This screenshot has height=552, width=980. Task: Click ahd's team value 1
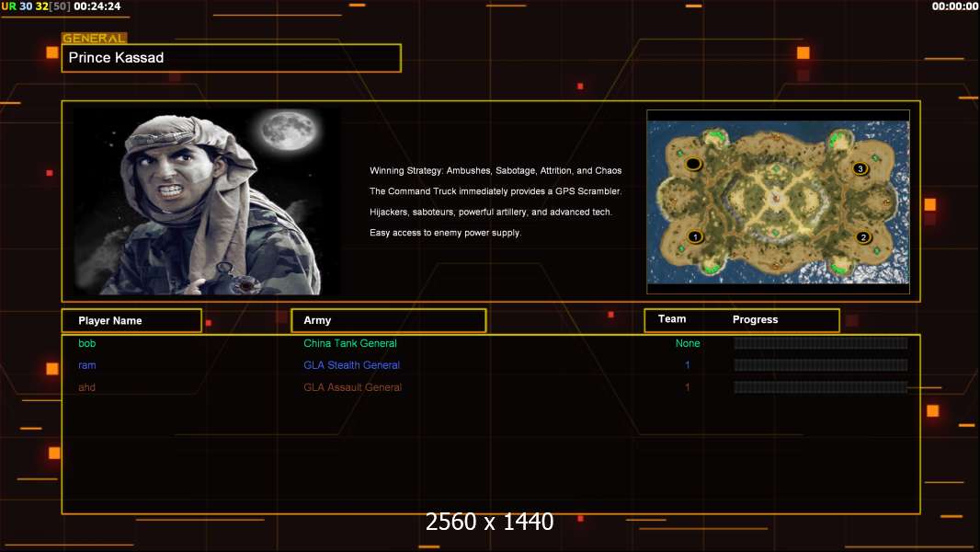687,387
